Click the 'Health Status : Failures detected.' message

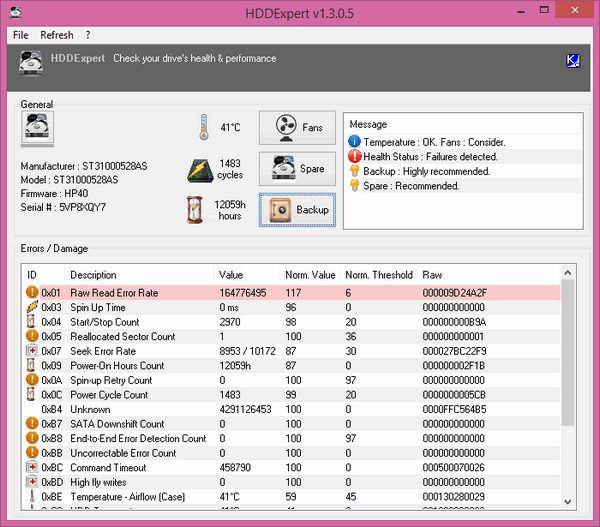pyautogui.click(x=430, y=157)
